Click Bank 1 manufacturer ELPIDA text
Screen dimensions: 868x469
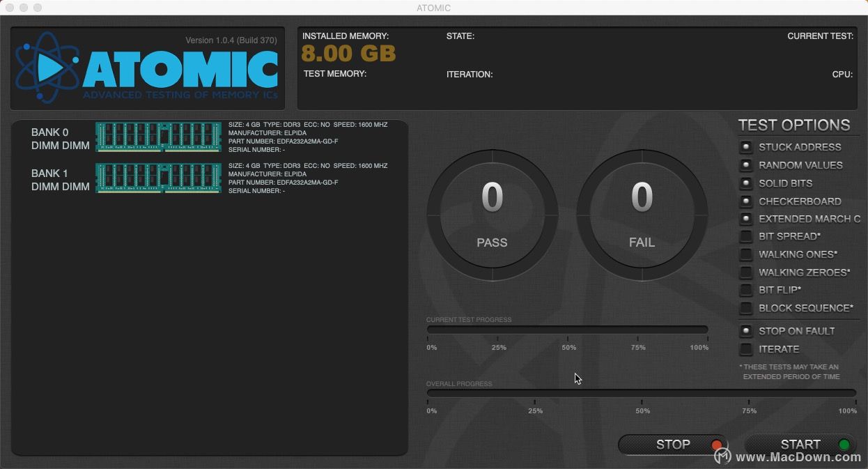(x=268, y=174)
